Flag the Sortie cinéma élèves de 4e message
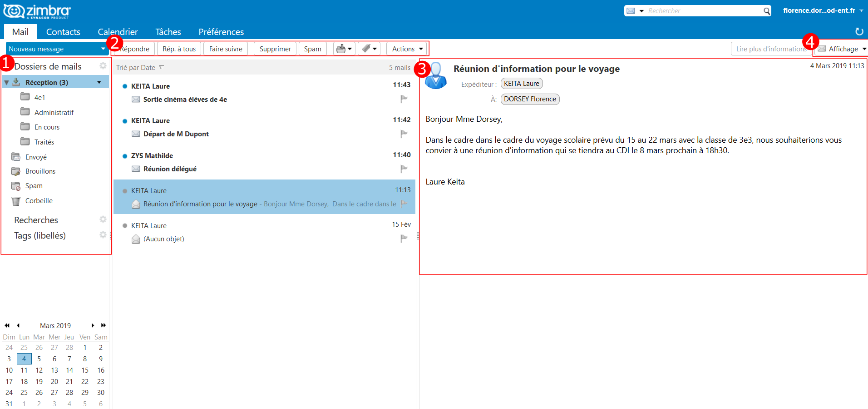 point(404,99)
